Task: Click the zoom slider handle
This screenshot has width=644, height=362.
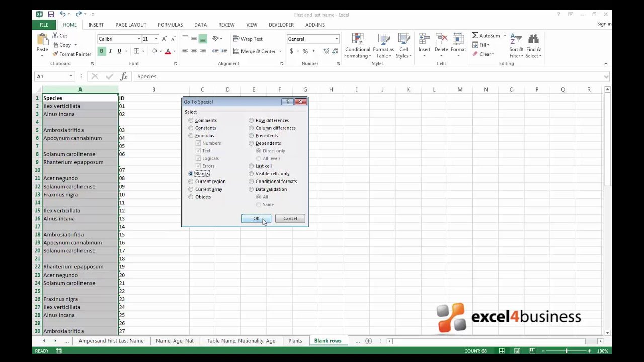Action: coord(566,351)
